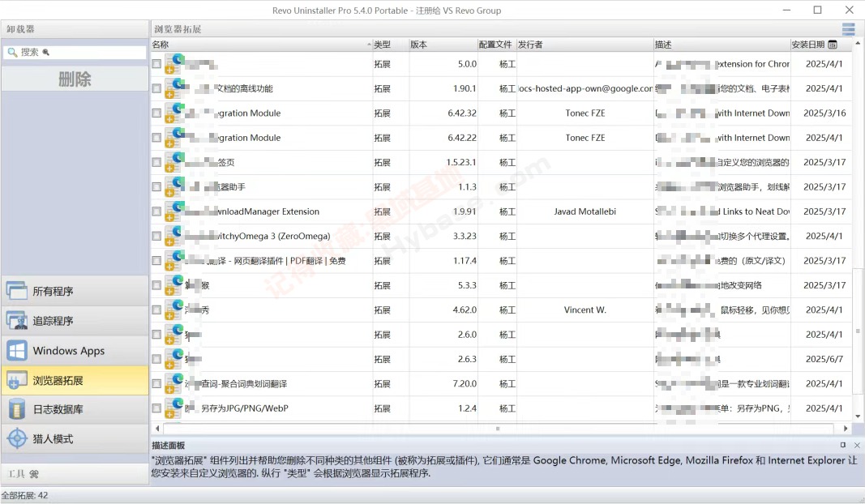This screenshot has height=504, width=865.
Task: Click the 2025/3/16 install date cell
Action: point(824,113)
